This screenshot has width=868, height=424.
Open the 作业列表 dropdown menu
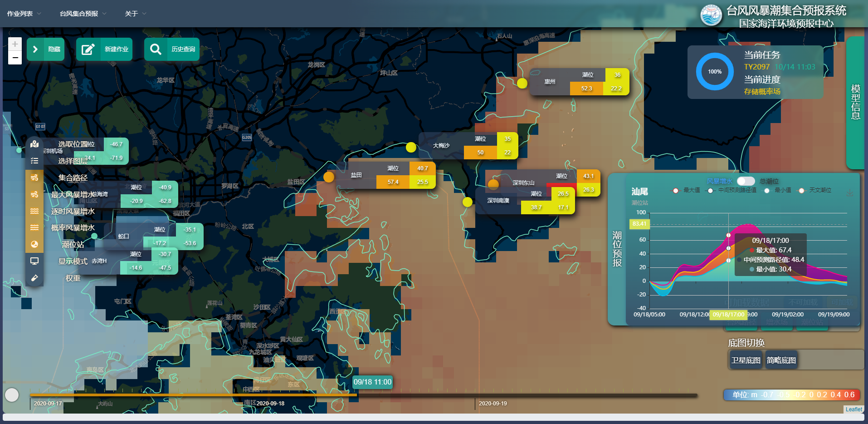coord(24,14)
